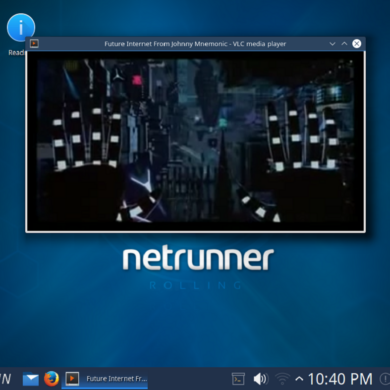Click the 10:40 PM clock

tap(340, 379)
